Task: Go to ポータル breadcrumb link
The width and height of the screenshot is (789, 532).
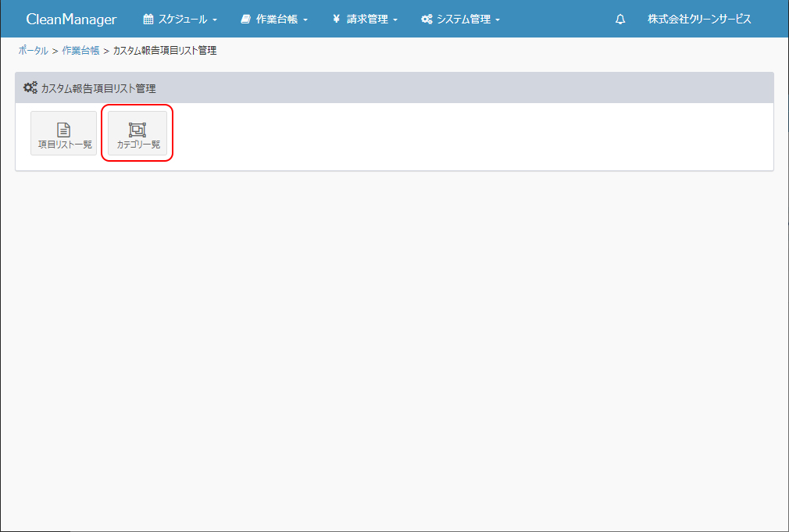Action: pyautogui.click(x=34, y=50)
